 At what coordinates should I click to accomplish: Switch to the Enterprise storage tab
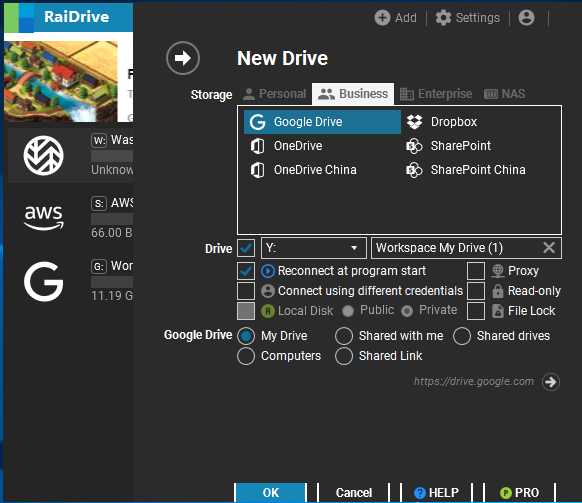(436, 94)
